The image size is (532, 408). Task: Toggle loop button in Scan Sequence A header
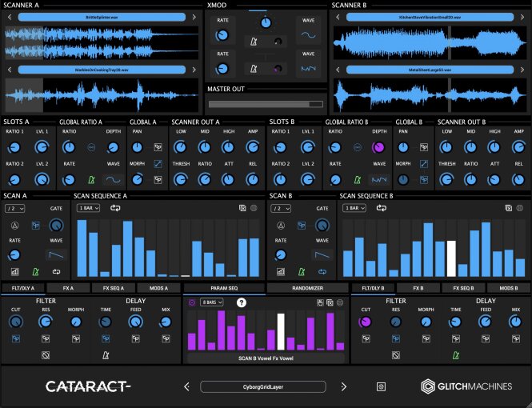115,208
